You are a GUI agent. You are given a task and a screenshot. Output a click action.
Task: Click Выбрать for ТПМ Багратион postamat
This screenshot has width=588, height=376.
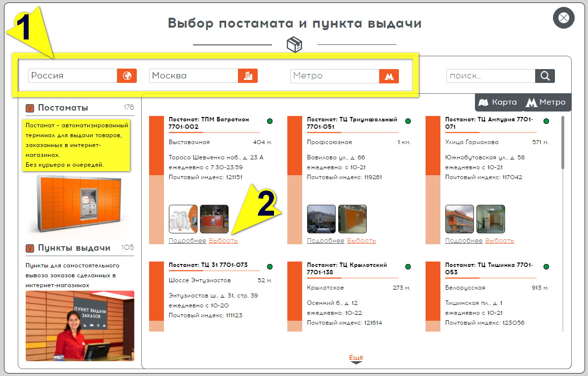pyautogui.click(x=223, y=241)
